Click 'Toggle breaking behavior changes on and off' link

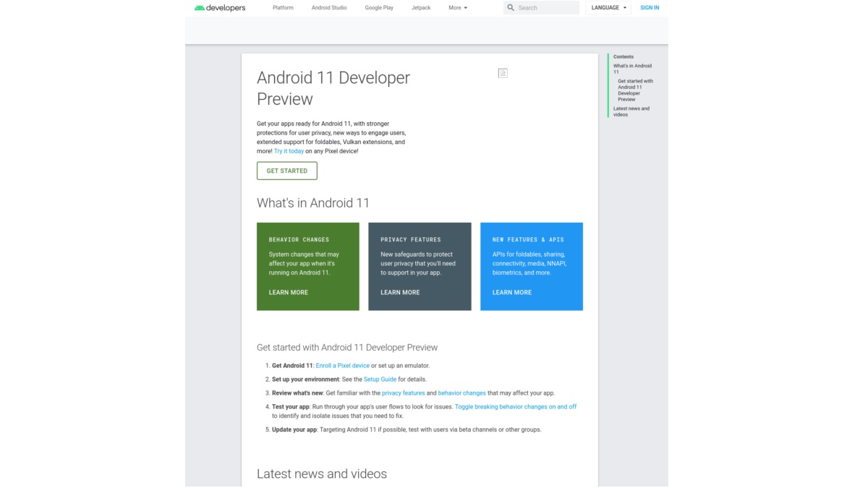click(x=515, y=407)
